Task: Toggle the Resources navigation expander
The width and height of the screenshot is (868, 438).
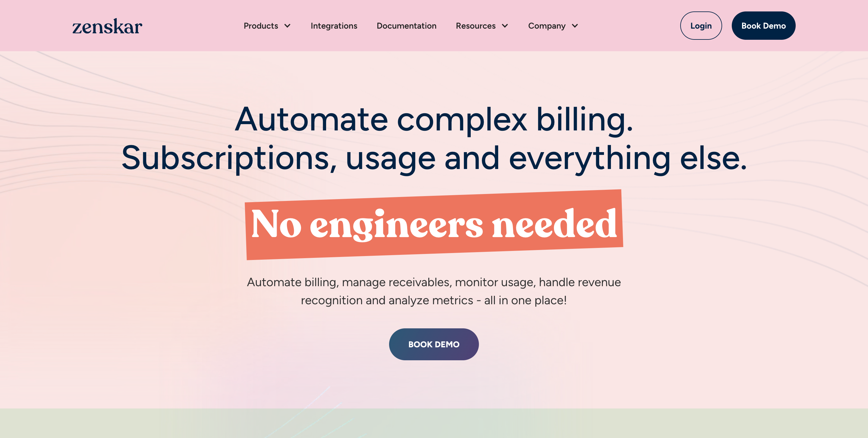Action: point(482,26)
